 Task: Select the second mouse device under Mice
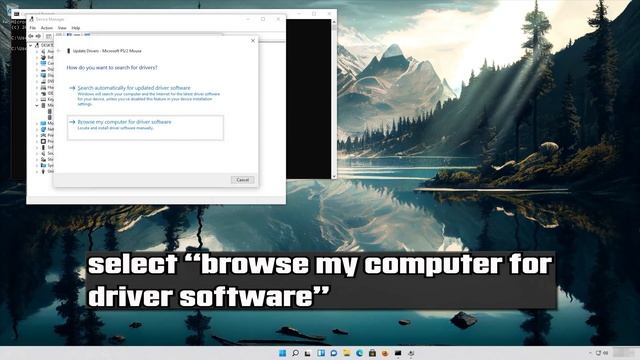pyautogui.click(x=50, y=117)
